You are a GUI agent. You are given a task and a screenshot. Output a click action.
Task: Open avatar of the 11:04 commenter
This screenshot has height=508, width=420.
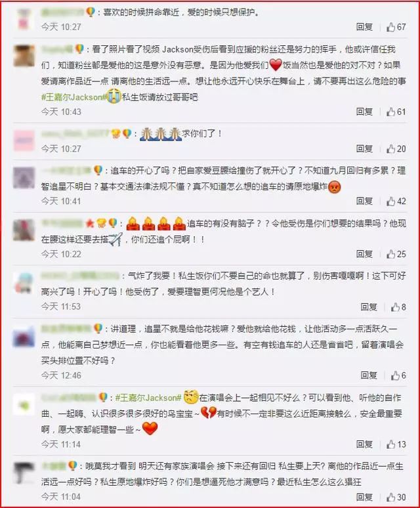pyautogui.click(x=24, y=473)
